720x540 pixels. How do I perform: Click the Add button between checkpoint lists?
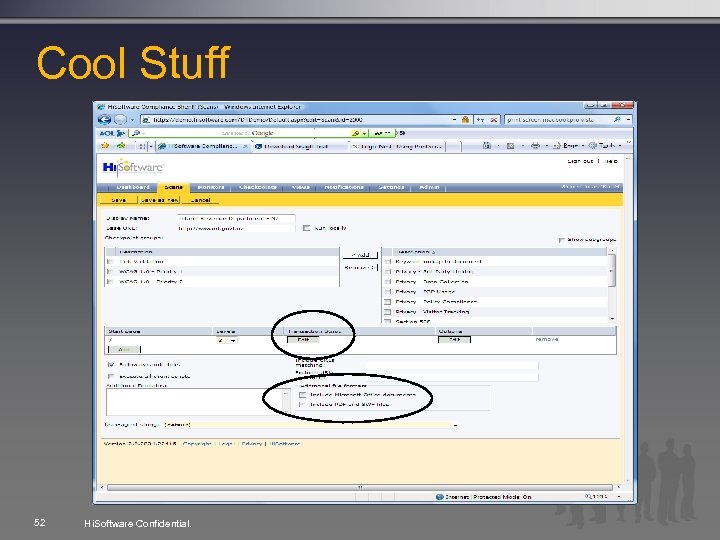(360, 255)
